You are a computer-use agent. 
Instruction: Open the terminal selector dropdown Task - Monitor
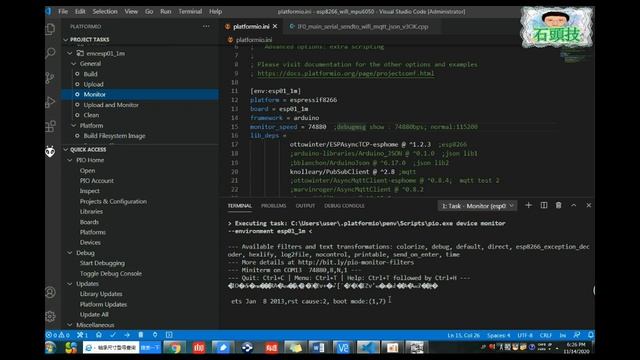[478, 206]
